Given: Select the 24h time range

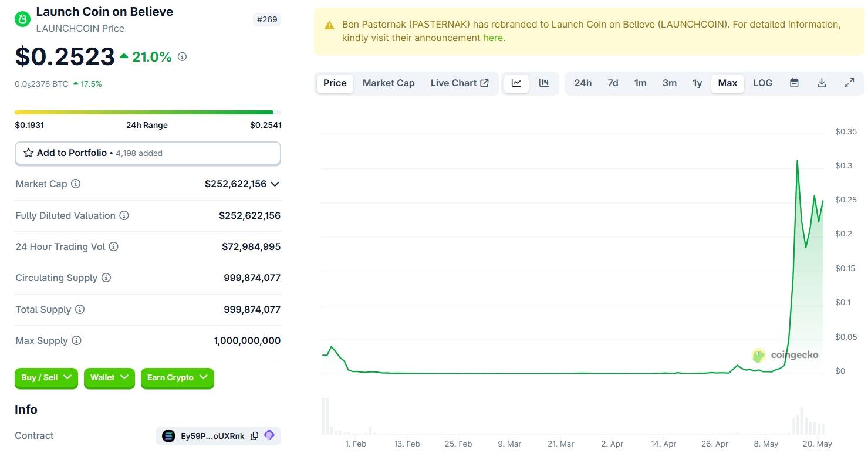Looking at the screenshot, I should [583, 83].
